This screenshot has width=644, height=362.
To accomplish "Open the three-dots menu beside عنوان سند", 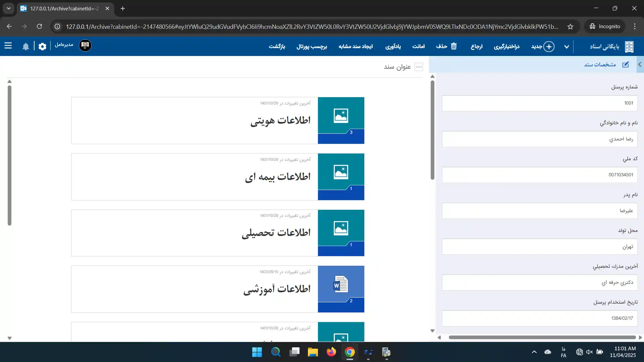I will click(x=419, y=67).
